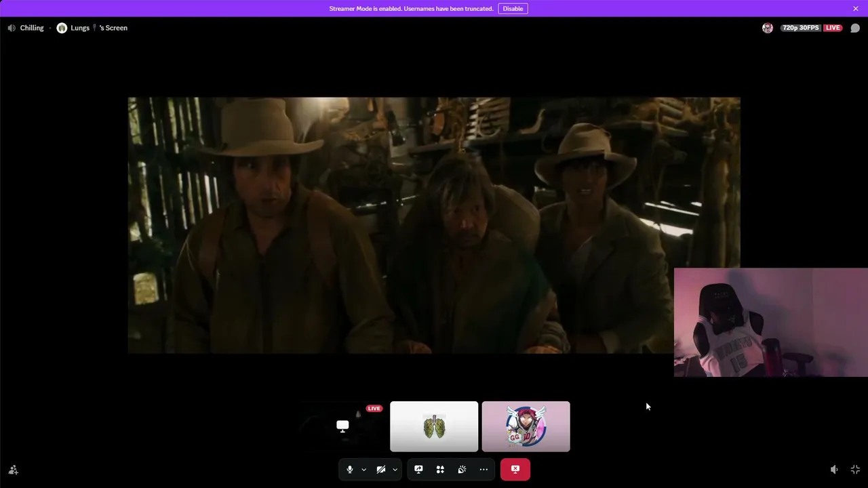Click the share your screen icon
The width and height of the screenshot is (868, 488).
[x=418, y=469]
